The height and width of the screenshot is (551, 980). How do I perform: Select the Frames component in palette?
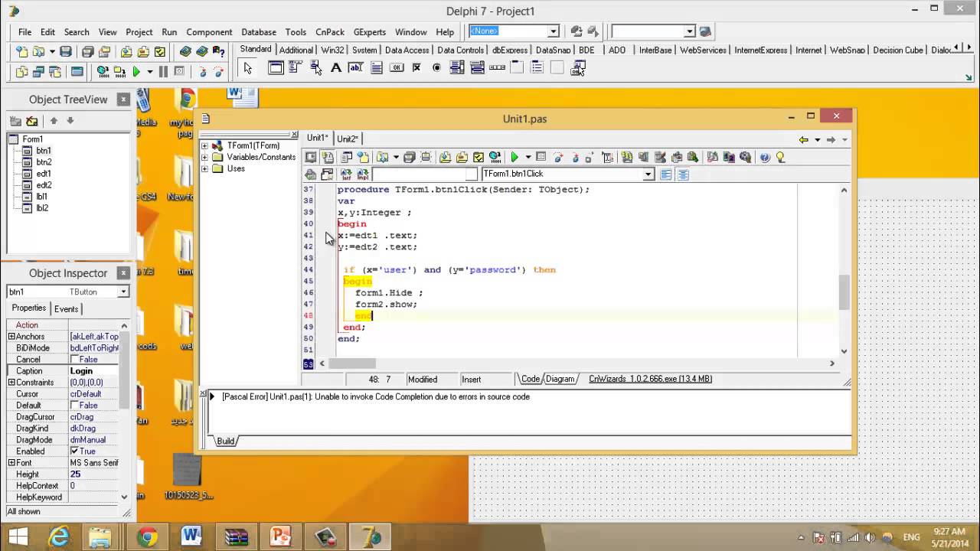[x=276, y=68]
